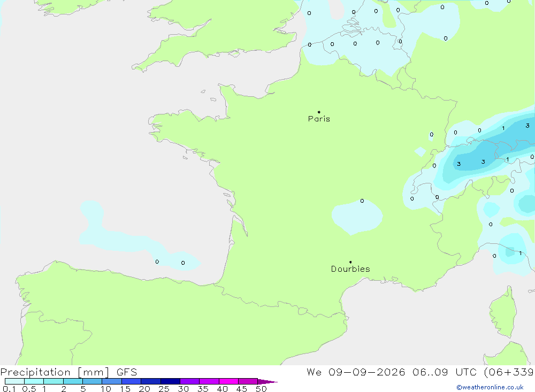Click the legend arrow tip beyond 50
The image size is (535, 392).
(x=267, y=381)
